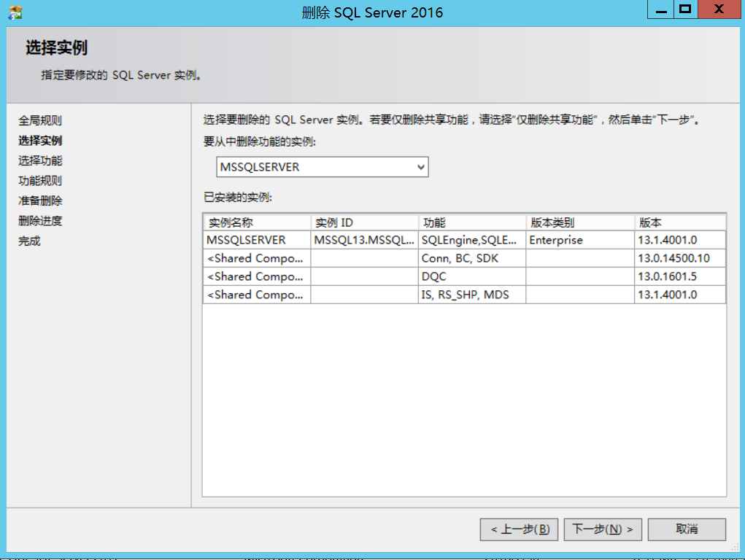745x560 pixels.
Task: Maximize the 删除 SQL Server 2016 window
Action: tap(685, 9)
